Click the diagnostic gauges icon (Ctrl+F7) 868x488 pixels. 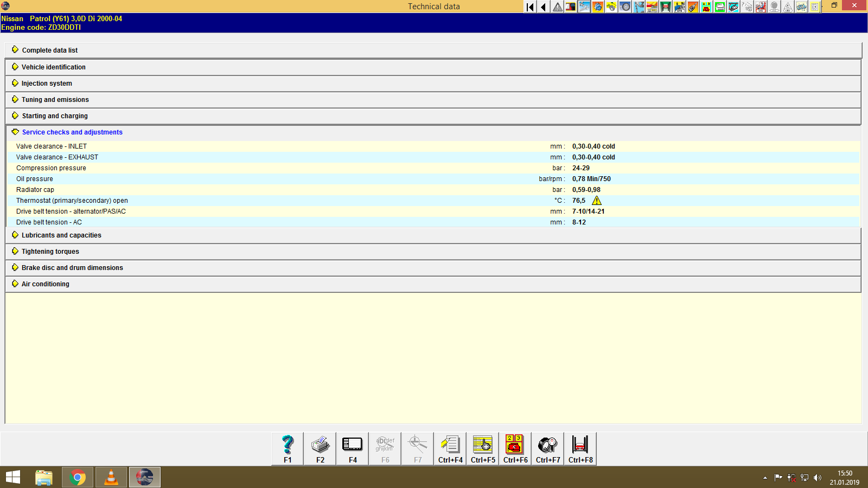(x=547, y=448)
